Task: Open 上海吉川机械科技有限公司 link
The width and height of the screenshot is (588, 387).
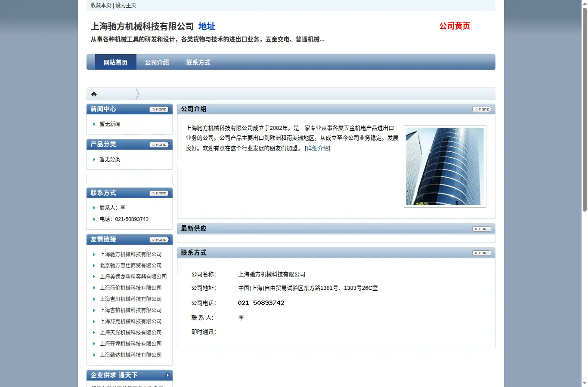Action: point(130,299)
